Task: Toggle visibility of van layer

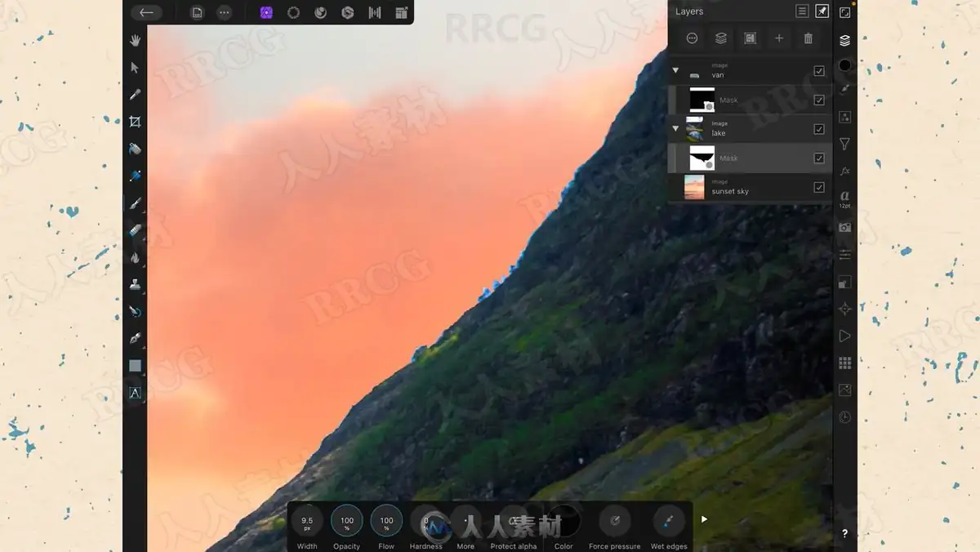Action: point(819,71)
